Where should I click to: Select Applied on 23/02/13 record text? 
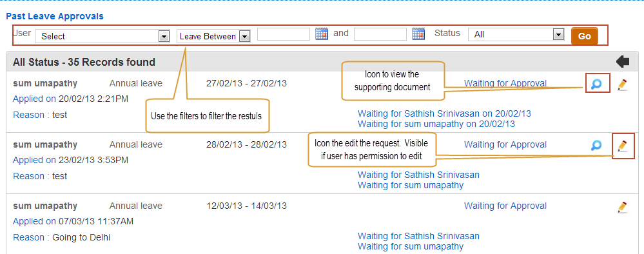tap(71, 160)
